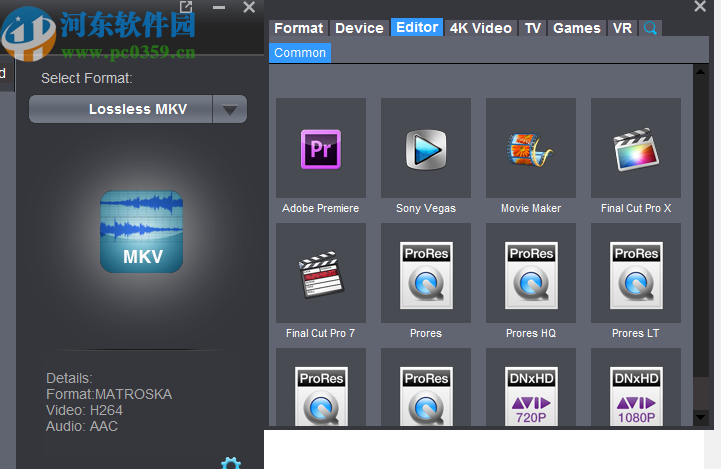The image size is (721, 469).
Task: Click the scrollbar down arrow
Action: coord(700,417)
